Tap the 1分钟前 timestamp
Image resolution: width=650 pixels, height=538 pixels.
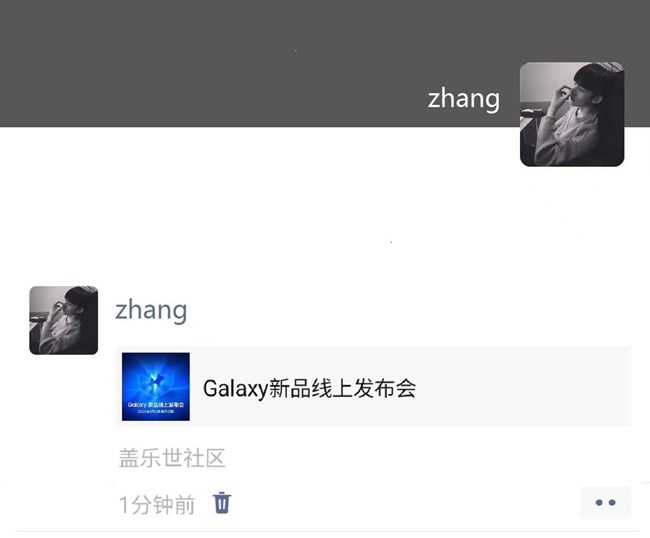(157, 504)
